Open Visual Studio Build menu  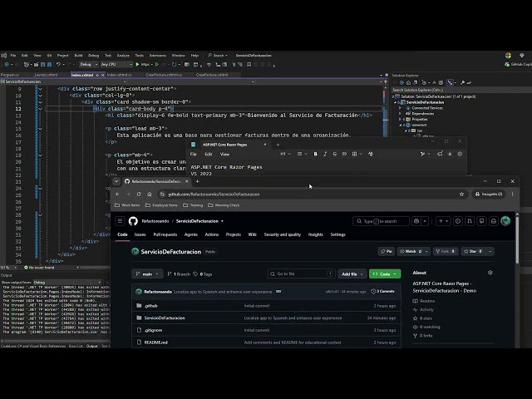78,56
